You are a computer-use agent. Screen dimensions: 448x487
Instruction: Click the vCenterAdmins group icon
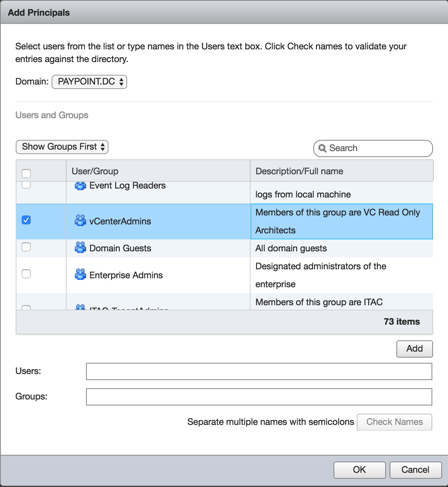pos(80,221)
